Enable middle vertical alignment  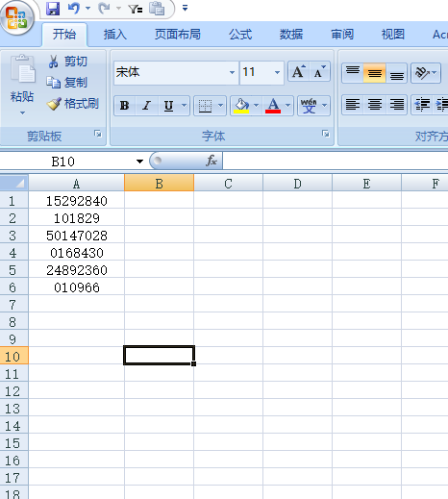374,73
